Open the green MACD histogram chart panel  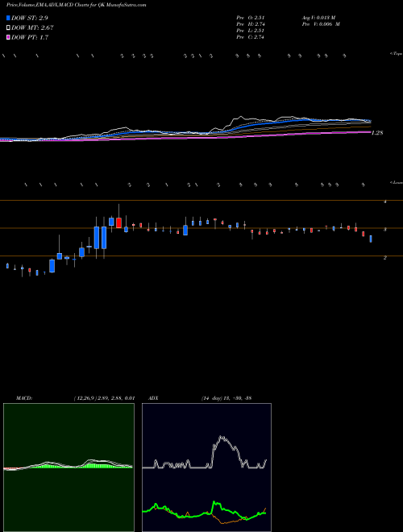pyautogui.click(x=69, y=468)
